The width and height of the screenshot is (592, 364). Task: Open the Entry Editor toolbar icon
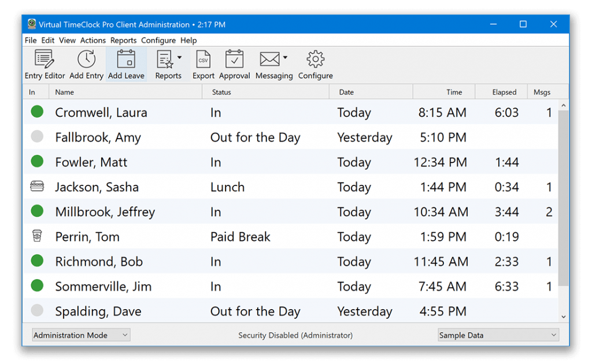tap(45, 60)
